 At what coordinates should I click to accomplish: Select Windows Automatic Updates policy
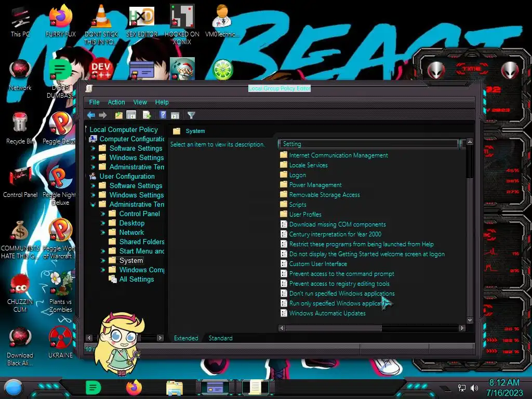pyautogui.click(x=327, y=313)
